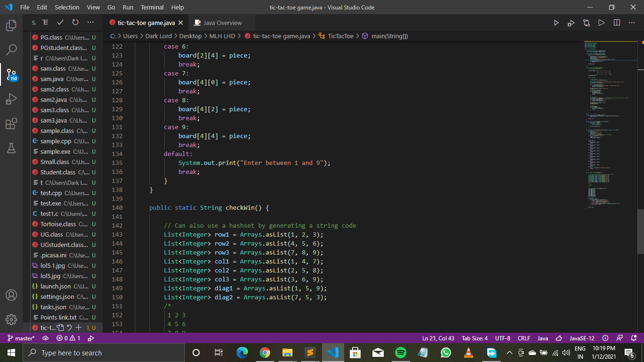The image size is (644, 362).
Task: Open the File menu
Action: pos(25,7)
